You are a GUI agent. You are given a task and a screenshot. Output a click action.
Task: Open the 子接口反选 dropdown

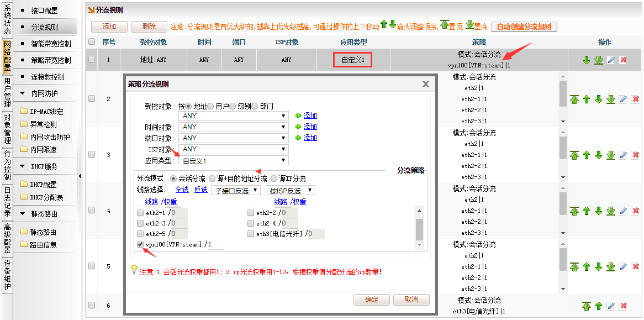[x=236, y=190]
